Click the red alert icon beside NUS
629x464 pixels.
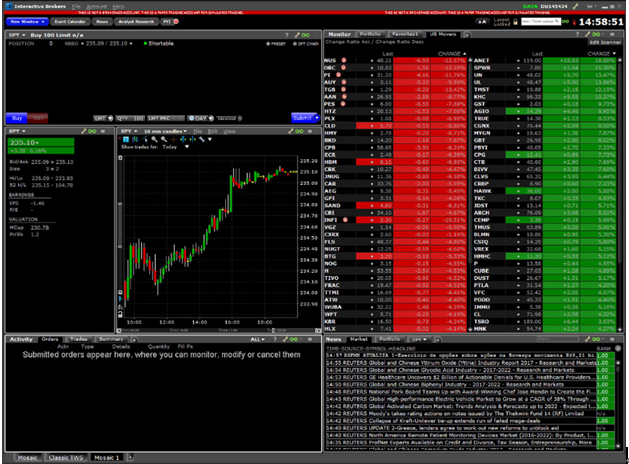click(344, 60)
